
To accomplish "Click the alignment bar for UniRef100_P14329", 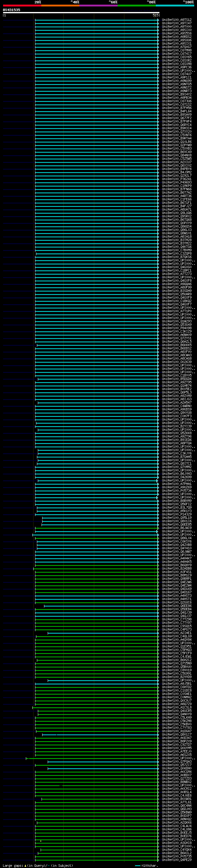I will coord(97,514).
